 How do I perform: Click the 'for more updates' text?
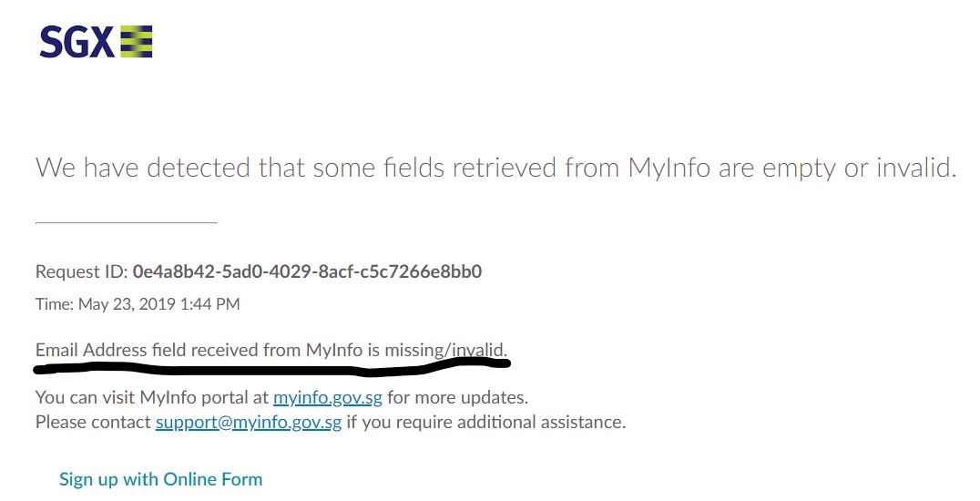(x=457, y=397)
